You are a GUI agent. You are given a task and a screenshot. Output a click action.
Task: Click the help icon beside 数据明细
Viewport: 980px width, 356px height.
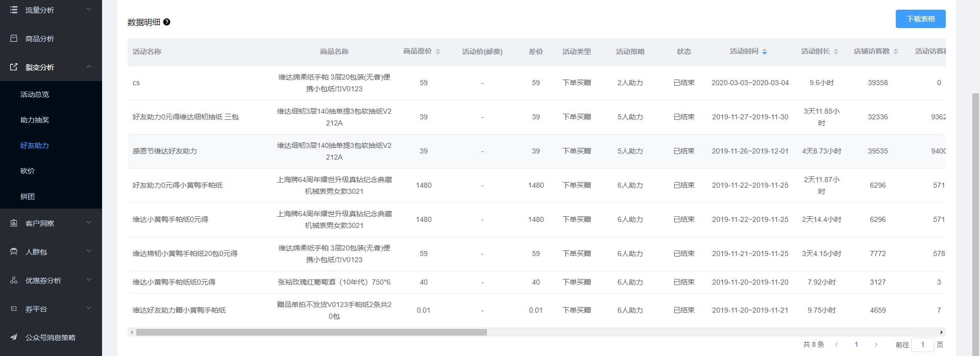(166, 22)
